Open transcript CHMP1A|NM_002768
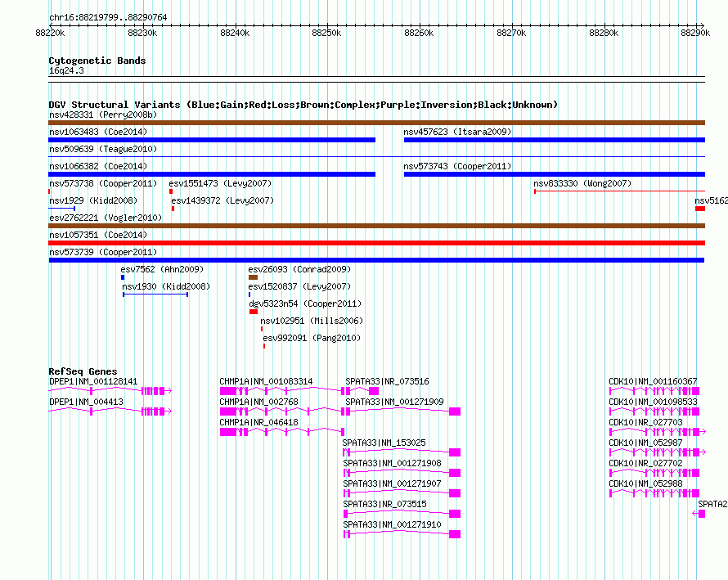728x580 pixels. coord(258,402)
